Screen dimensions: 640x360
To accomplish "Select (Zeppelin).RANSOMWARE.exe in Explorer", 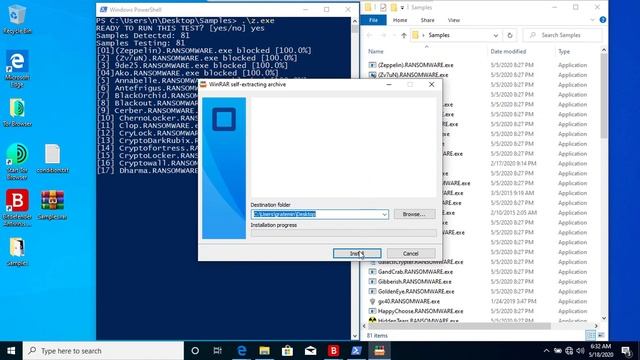I will (416, 65).
